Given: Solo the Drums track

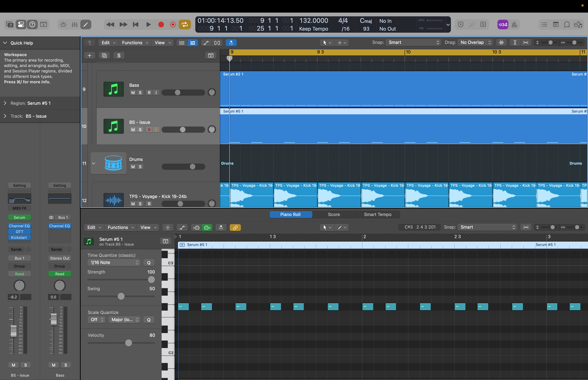Looking at the screenshot, I should pos(140,167).
